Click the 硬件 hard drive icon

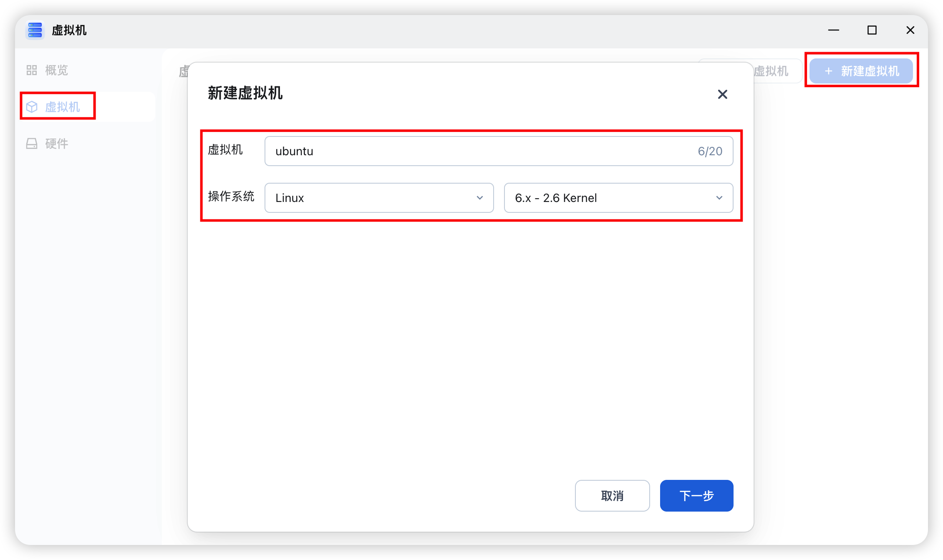point(32,144)
